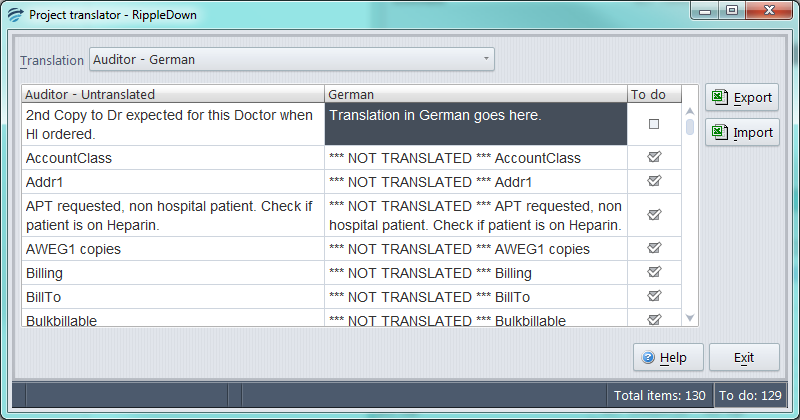Click the scroll up arrow of table
Screen dimensions: 800x420
[690, 111]
